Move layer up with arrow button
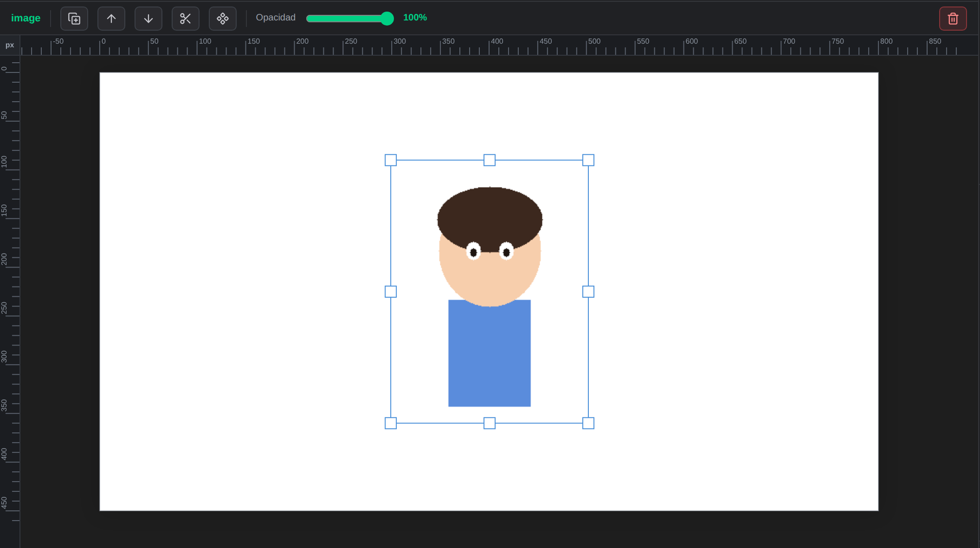Image resolution: width=980 pixels, height=548 pixels. coord(111,19)
